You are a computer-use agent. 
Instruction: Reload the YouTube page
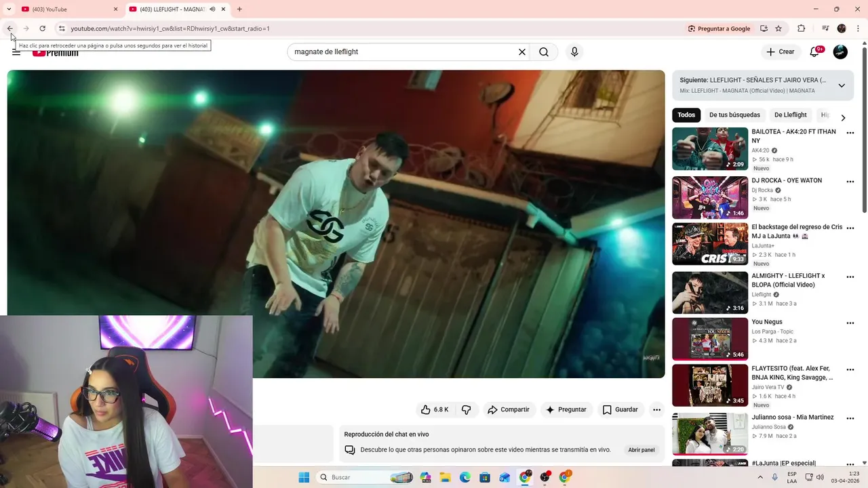[42, 28]
